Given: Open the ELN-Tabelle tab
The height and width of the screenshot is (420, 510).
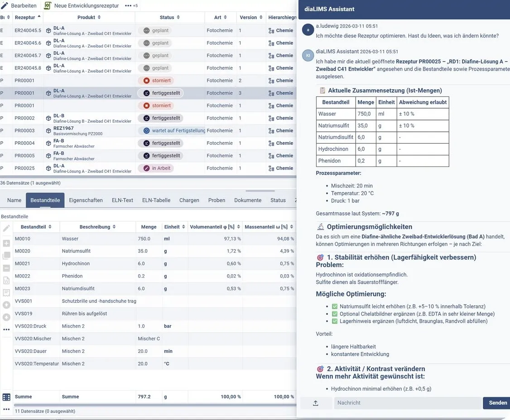Looking at the screenshot, I should click(x=156, y=200).
